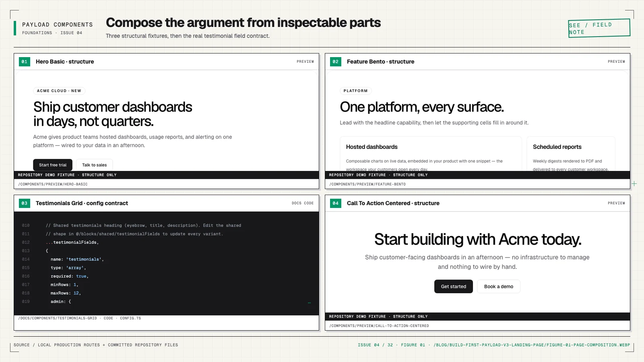644x362 pixels.
Task: Click the Get started button
Action: (454, 286)
